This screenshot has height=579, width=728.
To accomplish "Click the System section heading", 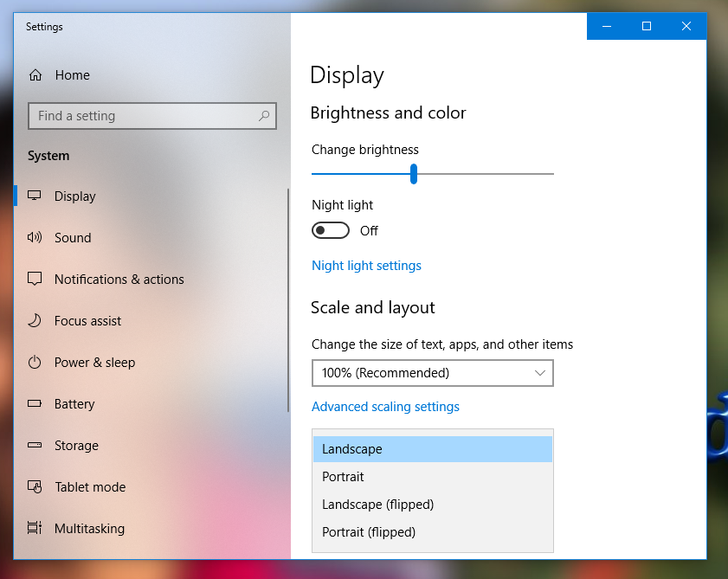I will pyautogui.click(x=48, y=156).
